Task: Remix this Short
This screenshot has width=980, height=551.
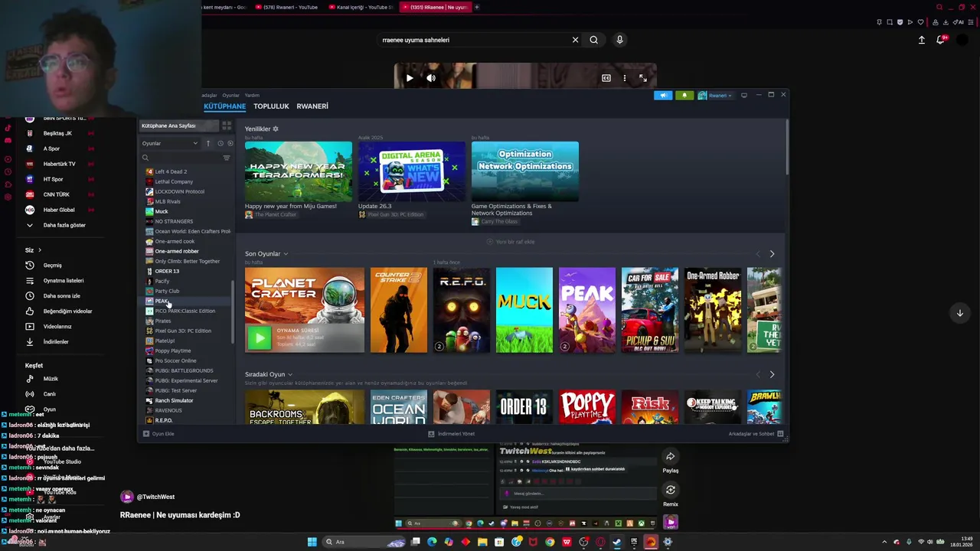Action: [670, 491]
